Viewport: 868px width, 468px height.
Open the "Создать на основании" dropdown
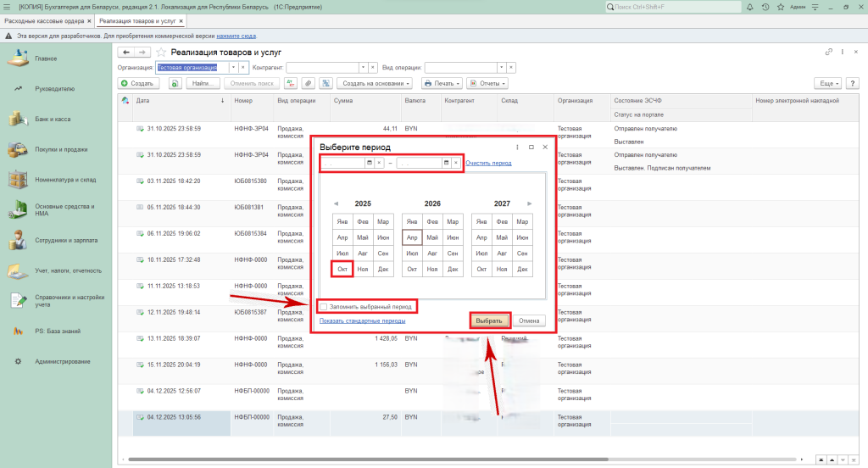pos(375,84)
